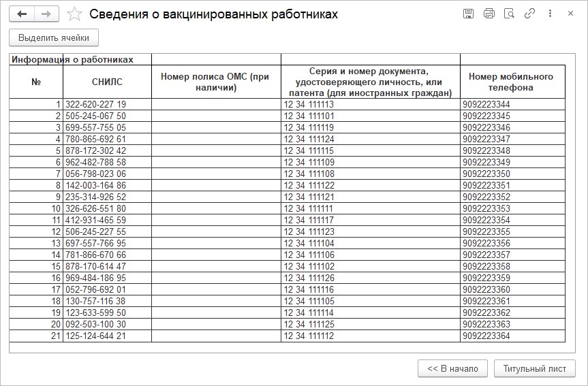588x386 pixels.
Task: Copy link to this form with chain icon
Action: point(529,14)
